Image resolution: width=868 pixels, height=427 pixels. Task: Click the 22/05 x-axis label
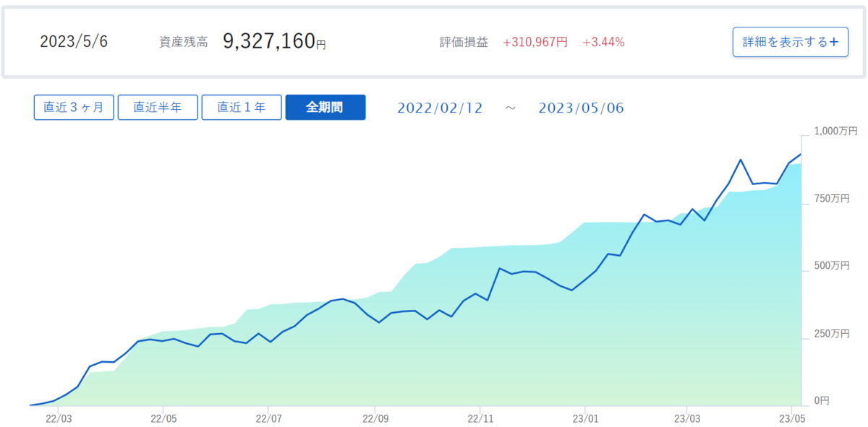[x=163, y=418]
